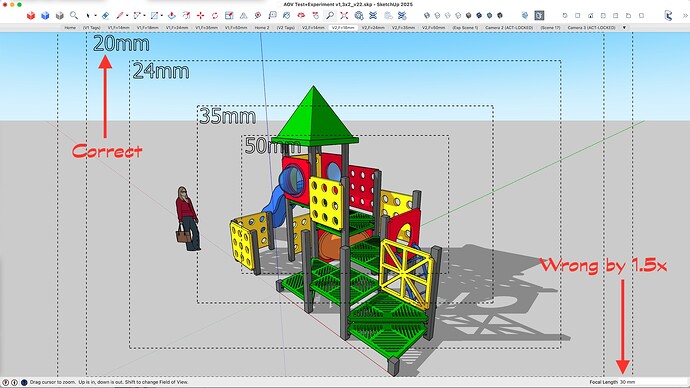Click the blue cube Extension Warehouse icon

(x=45, y=15)
